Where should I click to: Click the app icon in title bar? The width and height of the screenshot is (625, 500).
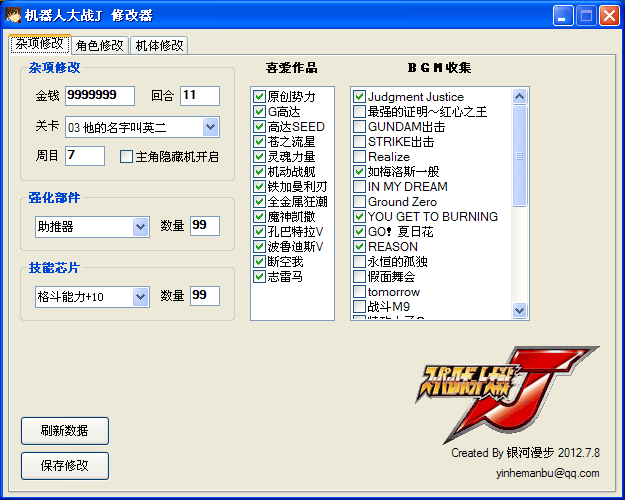pos(12,15)
